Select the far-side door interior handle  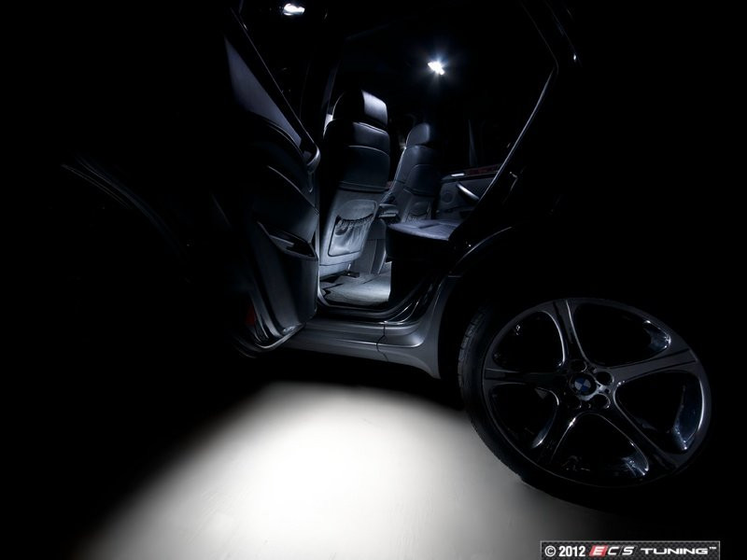tap(468, 192)
